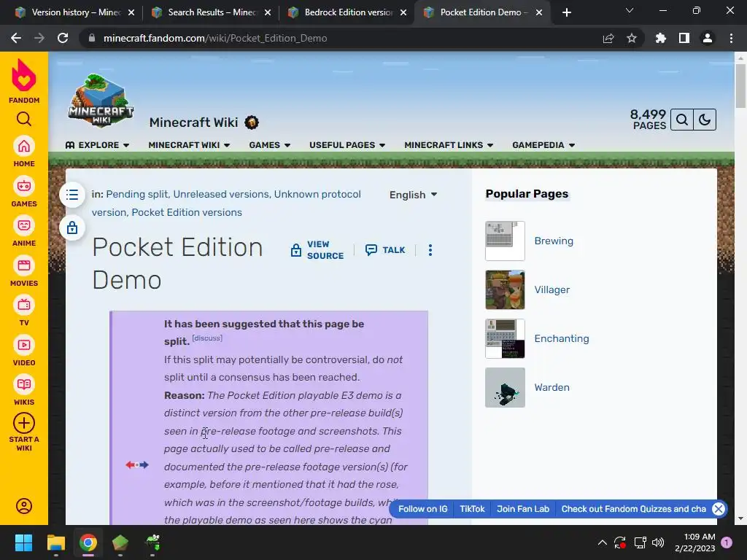Expand the Useful Pages menu
Image resolution: width=747 pixels, height=560 pixels.
347,145
